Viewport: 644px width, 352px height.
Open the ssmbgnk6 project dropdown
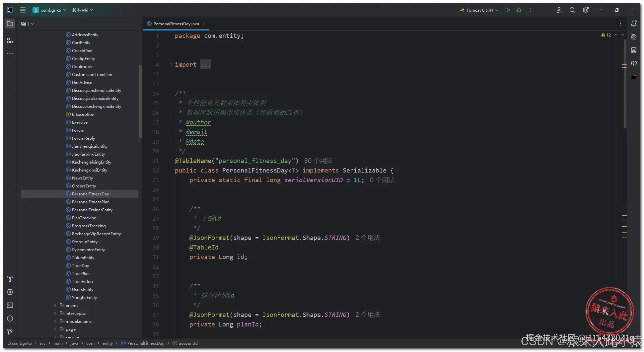pyautogui.click(x=49, y=10)
